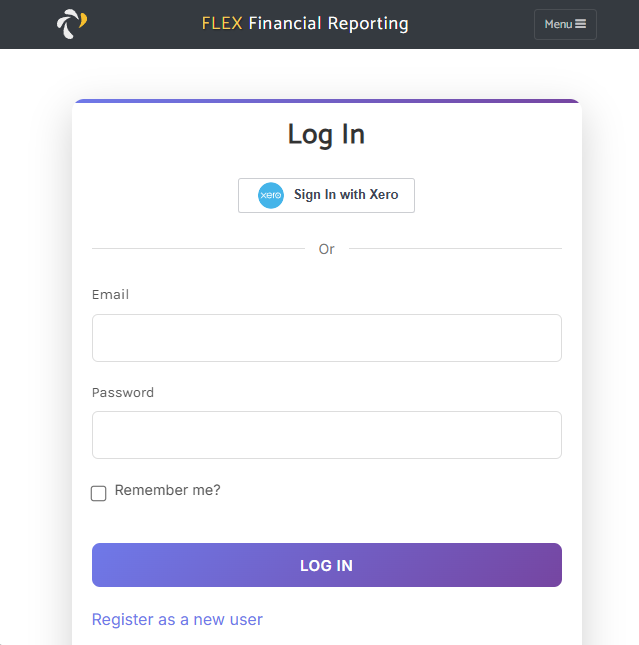Focus the Password input field
The width and height of the screenshot is (639, 645).
pos(327,435)
